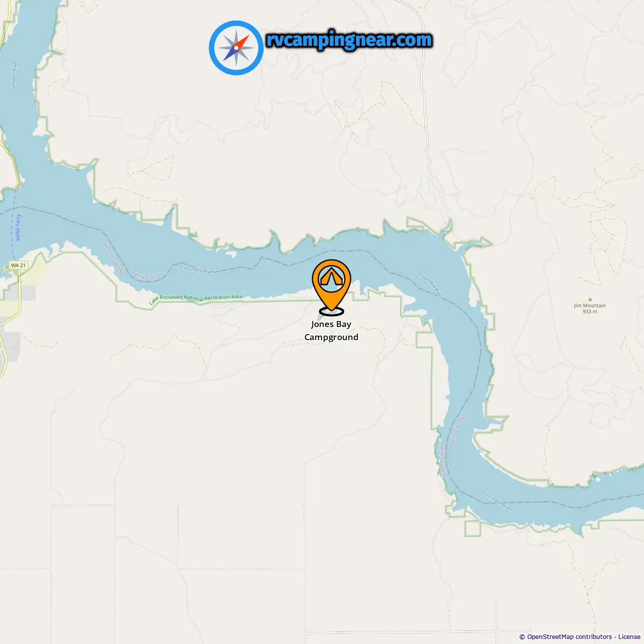Click the Columbia River label near the campground
This screenshot has width=644, height=644.
pos(198,269)
